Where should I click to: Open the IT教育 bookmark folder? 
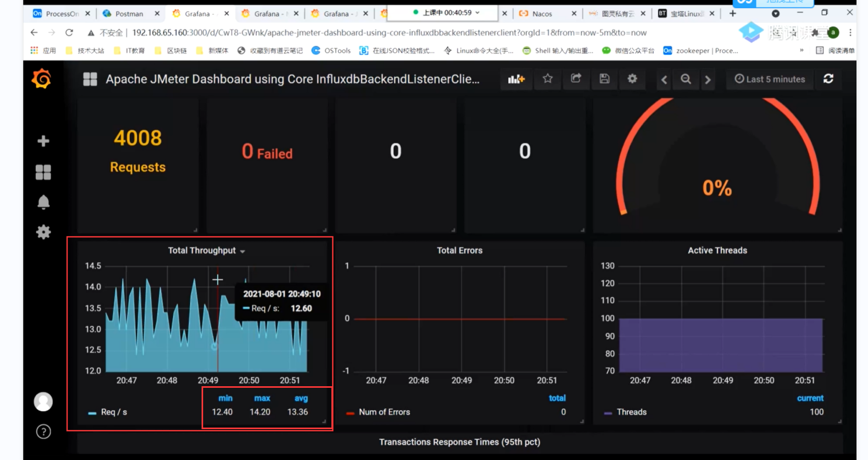coord(129,51)
